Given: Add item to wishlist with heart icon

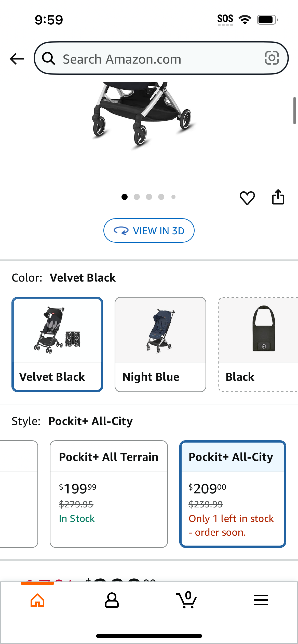Looking at the screenshot, I should [x=247, y=198].
